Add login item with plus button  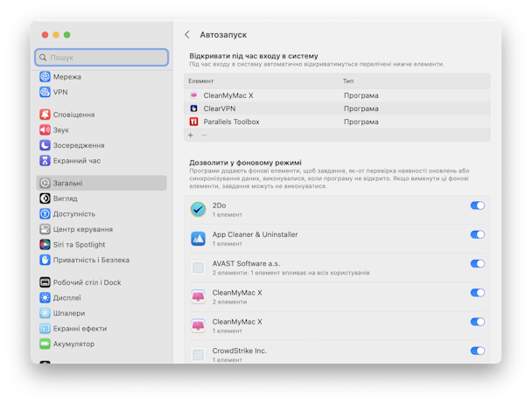coord(191,135)
